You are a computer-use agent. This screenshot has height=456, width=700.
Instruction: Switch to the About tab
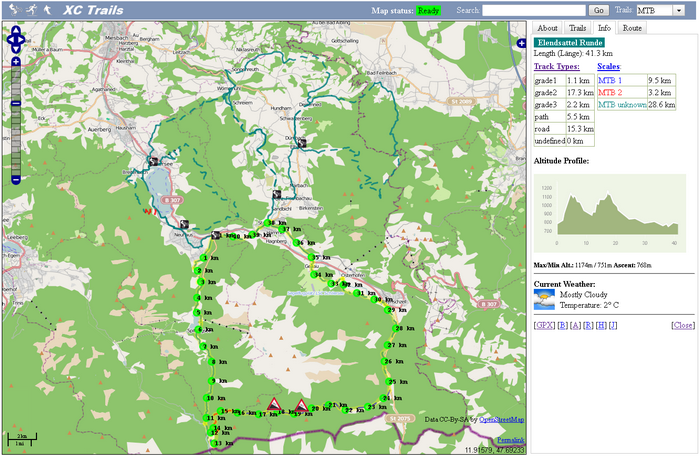[x=547, y=28]
